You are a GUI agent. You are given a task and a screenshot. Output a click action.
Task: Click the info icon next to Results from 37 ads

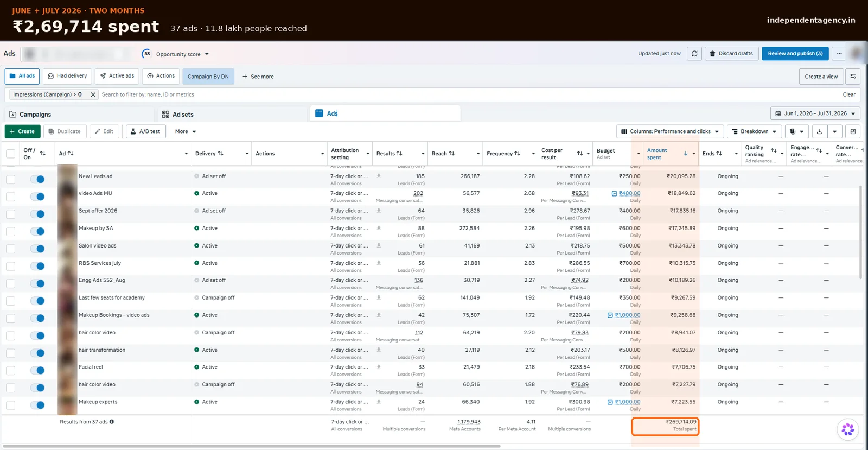(112, 422)
